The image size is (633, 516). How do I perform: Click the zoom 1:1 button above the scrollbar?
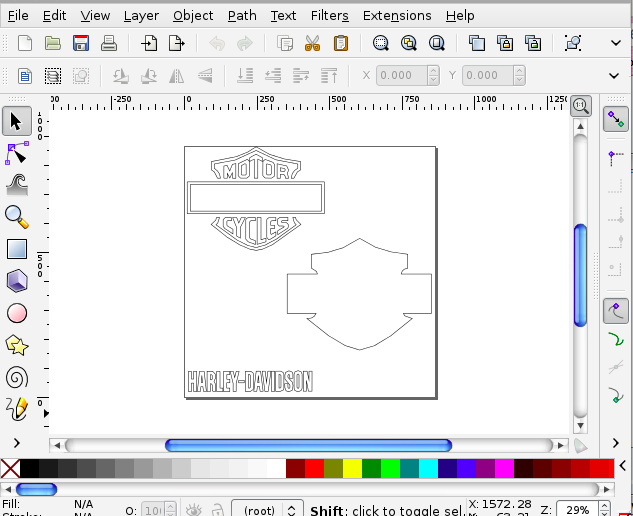(x=581, y=106)
